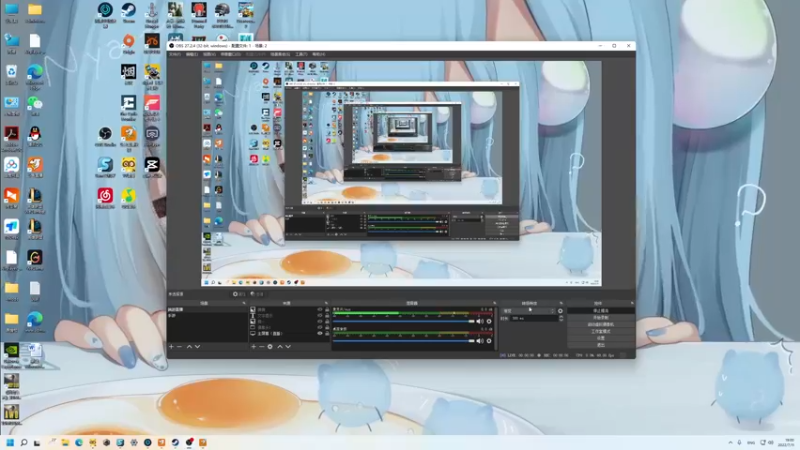Viewport: 800px width, 450px height.
Task: Click the second mixer channel volume slider
Action: coord(404,341)
